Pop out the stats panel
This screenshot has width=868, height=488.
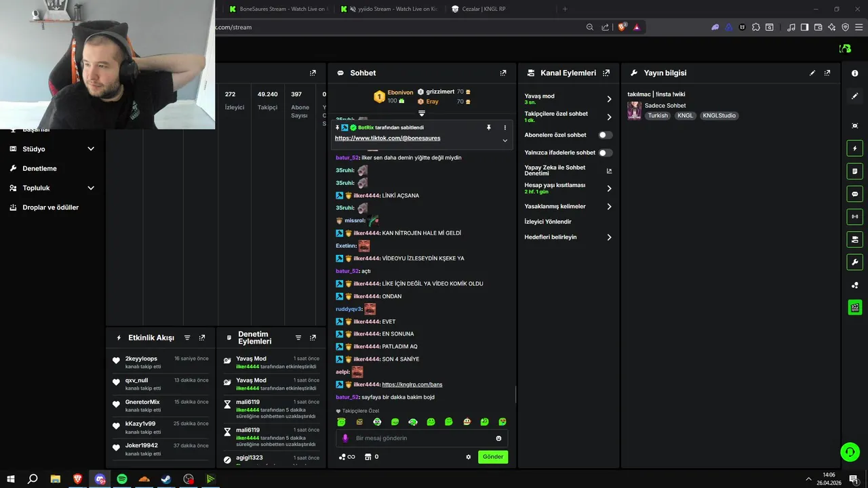pyautogui.click(x=313, y=73)
